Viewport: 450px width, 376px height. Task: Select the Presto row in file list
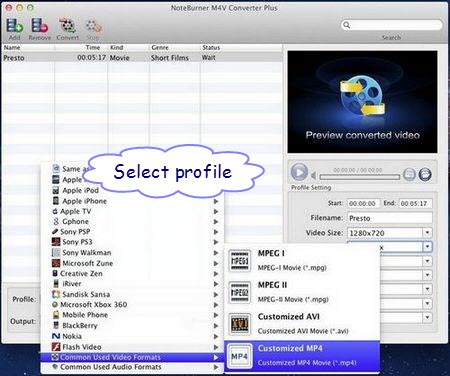click(x=142, y=58)
